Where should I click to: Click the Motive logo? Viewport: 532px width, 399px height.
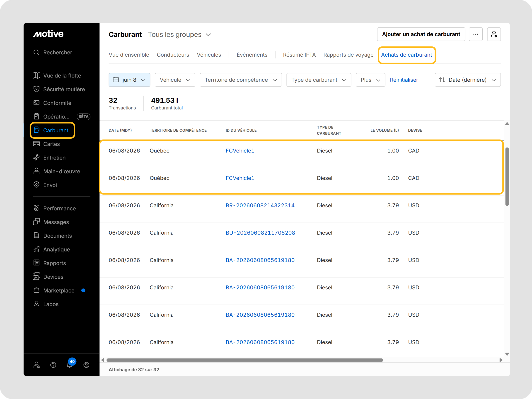pyautogui.click(x=48, y=34)
